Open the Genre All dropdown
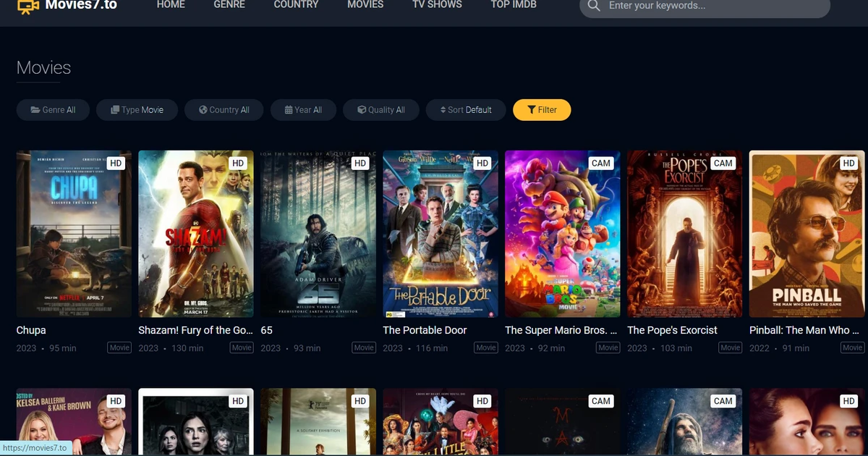Viewport: 868px width, 456px height. (52, 109)
